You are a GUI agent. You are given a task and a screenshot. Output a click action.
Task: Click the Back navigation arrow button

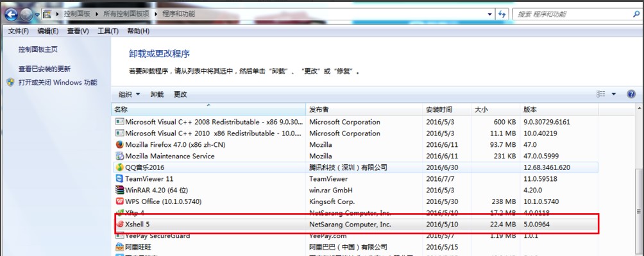[x=11, y=15]
